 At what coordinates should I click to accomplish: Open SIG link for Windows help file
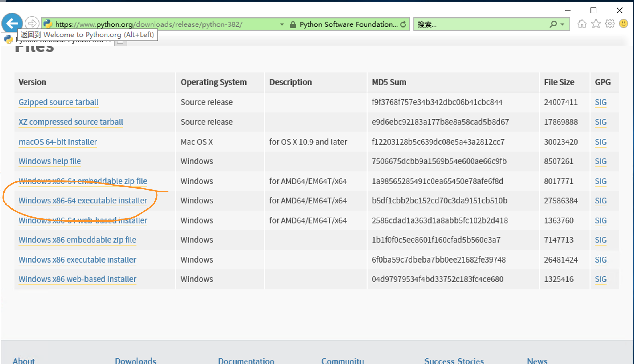coord(600,161)
